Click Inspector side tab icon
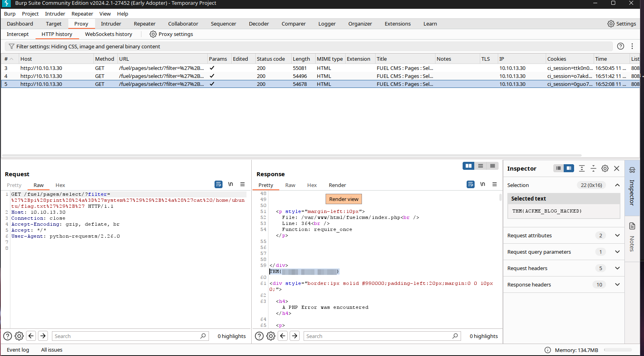 pos(632,170)
